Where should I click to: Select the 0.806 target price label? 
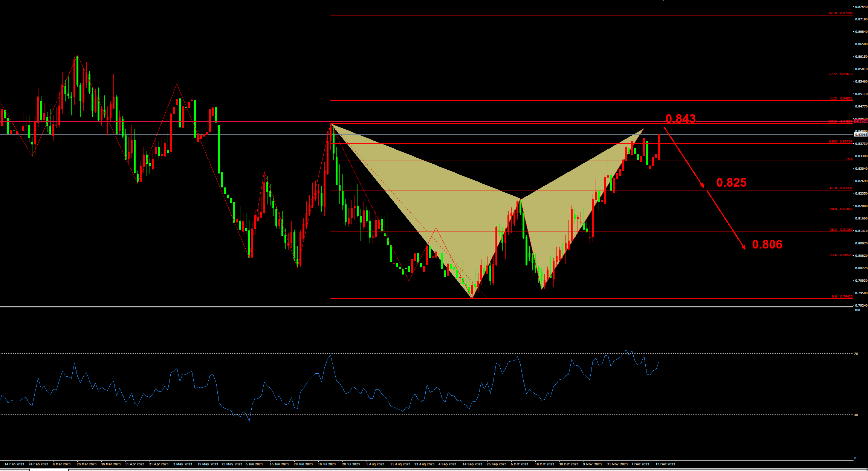767,244
